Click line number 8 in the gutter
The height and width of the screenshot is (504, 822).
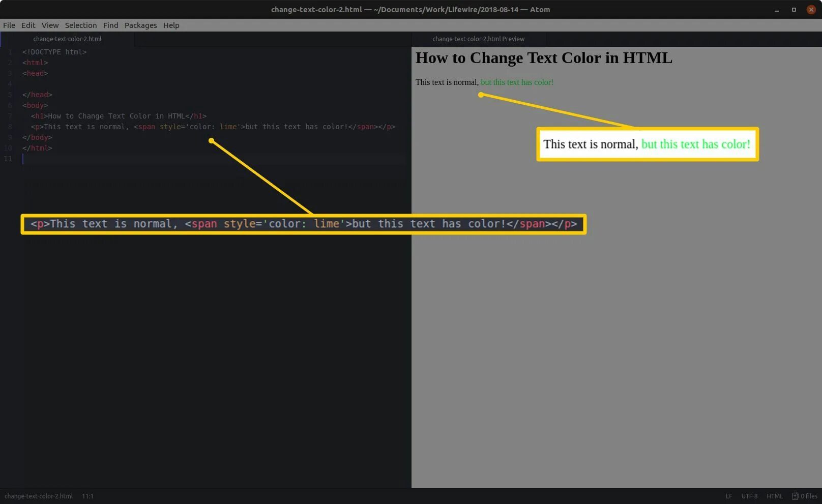(x=10, y=127)
